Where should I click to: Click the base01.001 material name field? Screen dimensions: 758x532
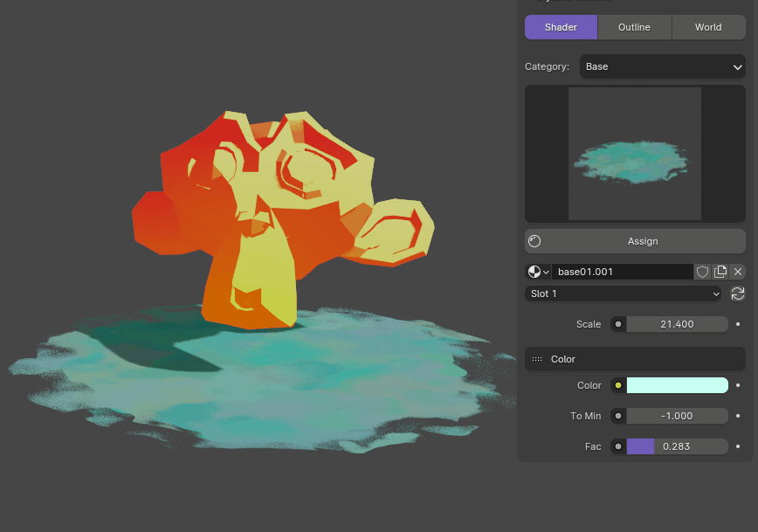tap(623, 272)
